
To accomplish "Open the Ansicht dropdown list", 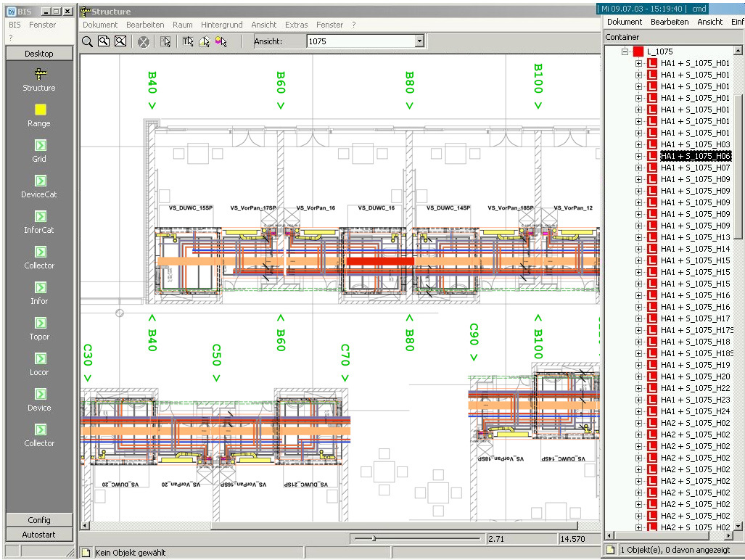I will coord(419,41).
